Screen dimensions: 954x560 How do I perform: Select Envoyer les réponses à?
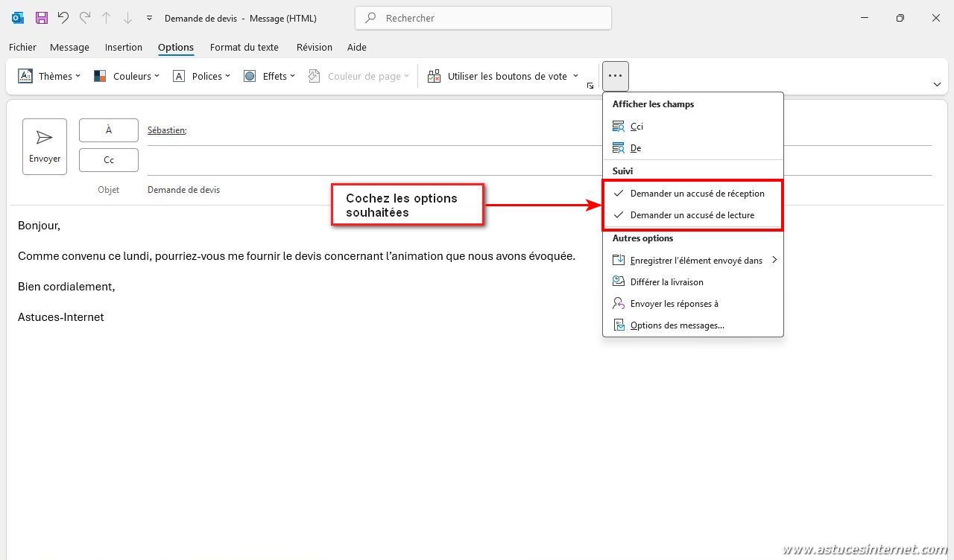(674, 304)
